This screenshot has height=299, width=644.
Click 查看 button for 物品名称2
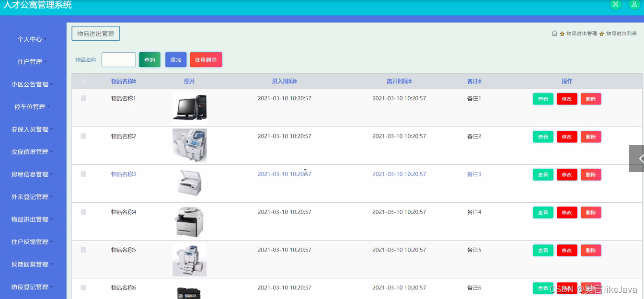point(543,137)
